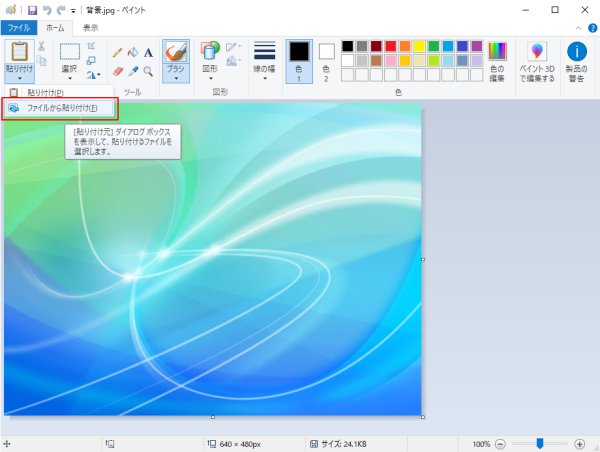The image size is (600, 452).
Task: Select the Text tool (A icon)
Action: [148, 52]
